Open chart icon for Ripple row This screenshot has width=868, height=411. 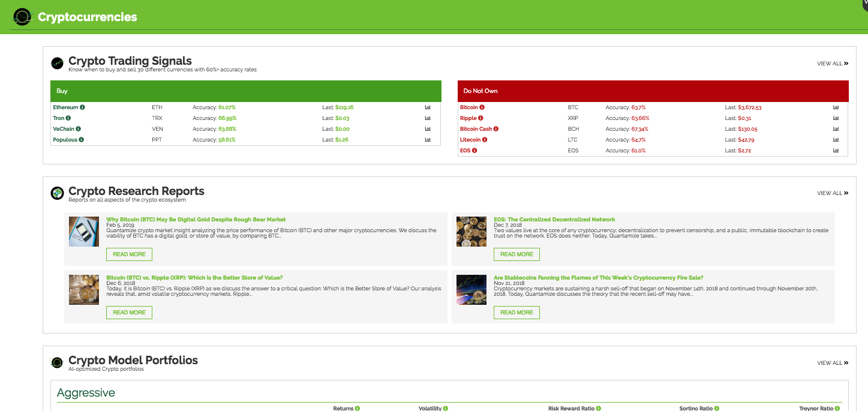coord(836,118)
